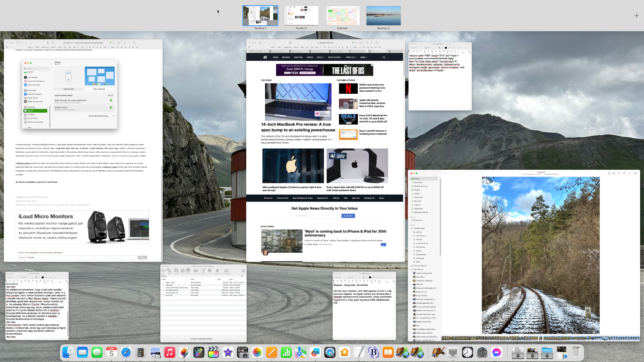Click email address field on AppleInsider
The width and height of the screenshot is (644, 362).
tap(317, 216)
